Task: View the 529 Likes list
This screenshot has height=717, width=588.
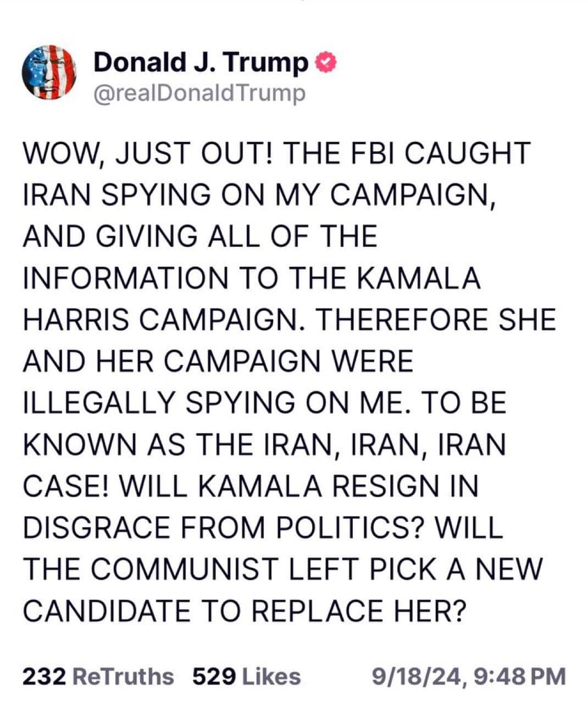Action: click(x=247, y=676)
